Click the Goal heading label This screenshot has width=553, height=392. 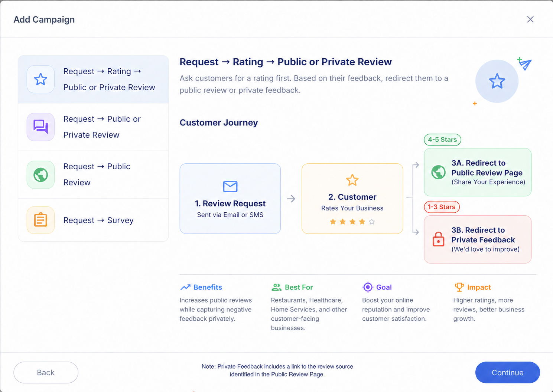[384, 287]
